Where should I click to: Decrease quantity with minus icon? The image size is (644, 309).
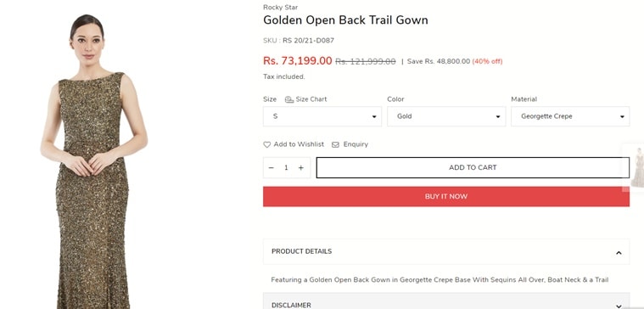click(271, 167)
